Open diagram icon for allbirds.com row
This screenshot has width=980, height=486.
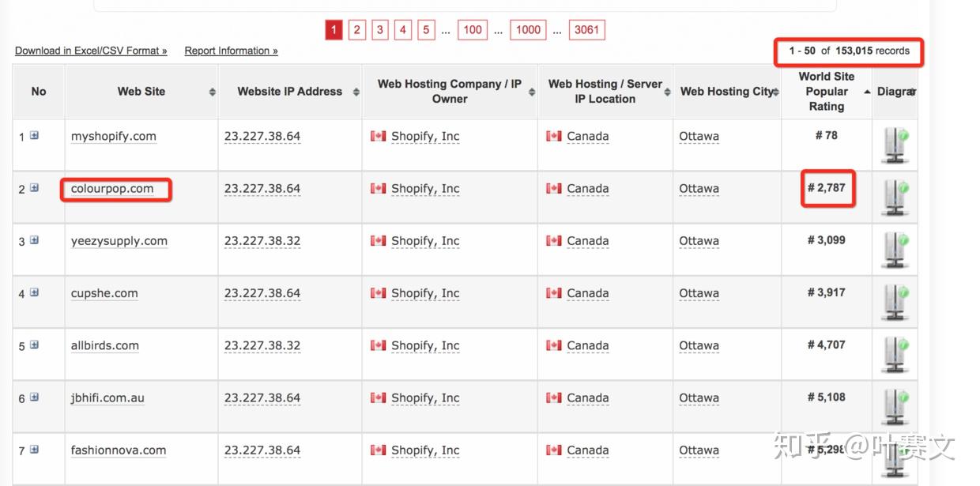pyautogui.click(x=895, y=354)
